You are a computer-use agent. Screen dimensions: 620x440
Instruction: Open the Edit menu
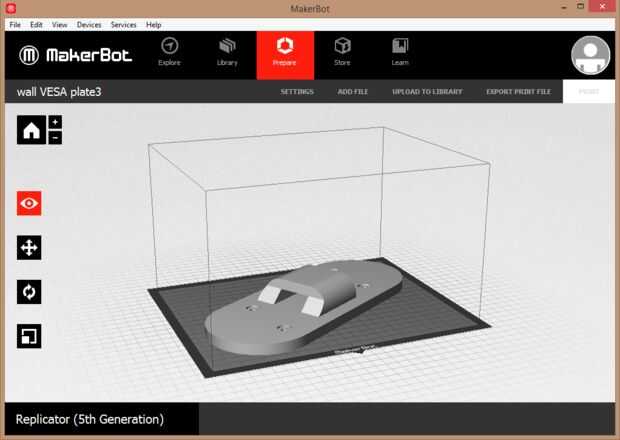click(x=36, y=25)
